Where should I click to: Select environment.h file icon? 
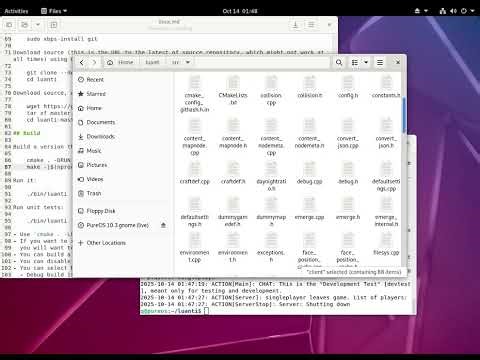point(233,240)
